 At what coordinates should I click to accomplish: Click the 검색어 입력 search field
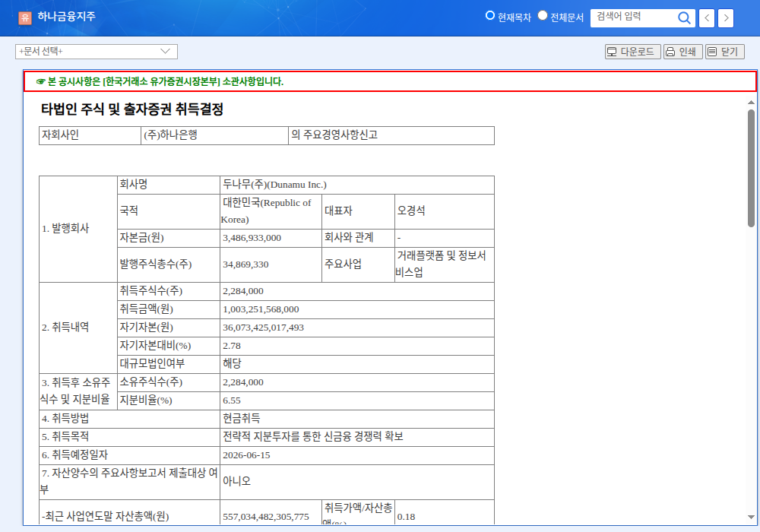pos(633,18)
